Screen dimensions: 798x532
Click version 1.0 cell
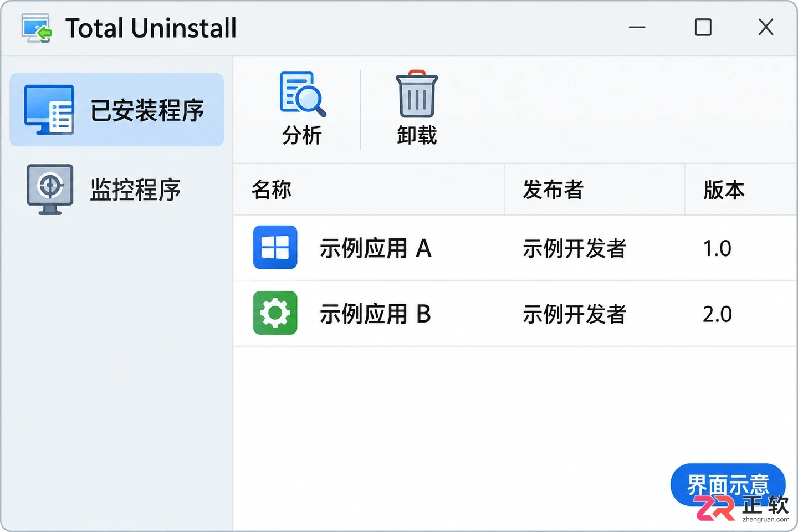click(717, 248)
